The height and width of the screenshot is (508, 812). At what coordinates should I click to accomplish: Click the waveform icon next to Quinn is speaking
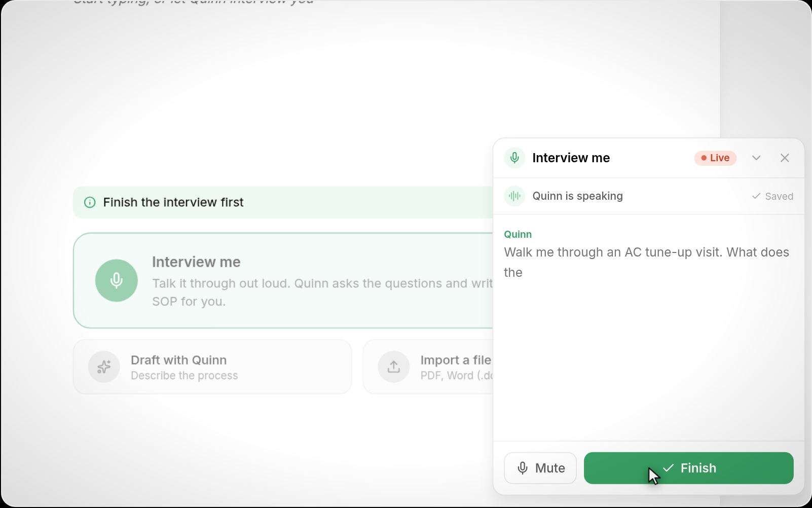[514, 196]
